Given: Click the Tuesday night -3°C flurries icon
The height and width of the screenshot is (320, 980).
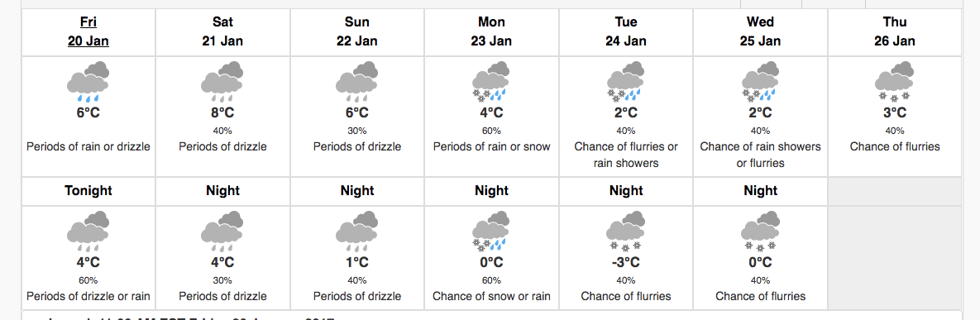Looking at the screenshot, I should [625, 232].
